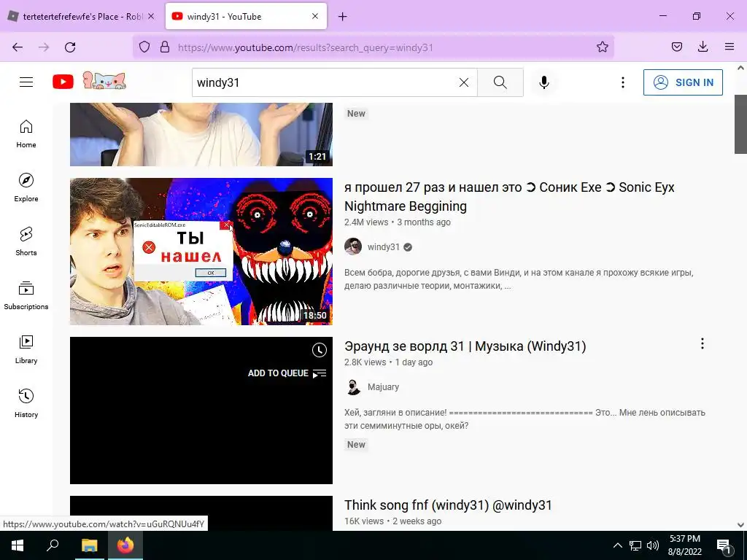Start voice search with the microphone
Viewport: 747px width, 560px height.
point(544,82)
